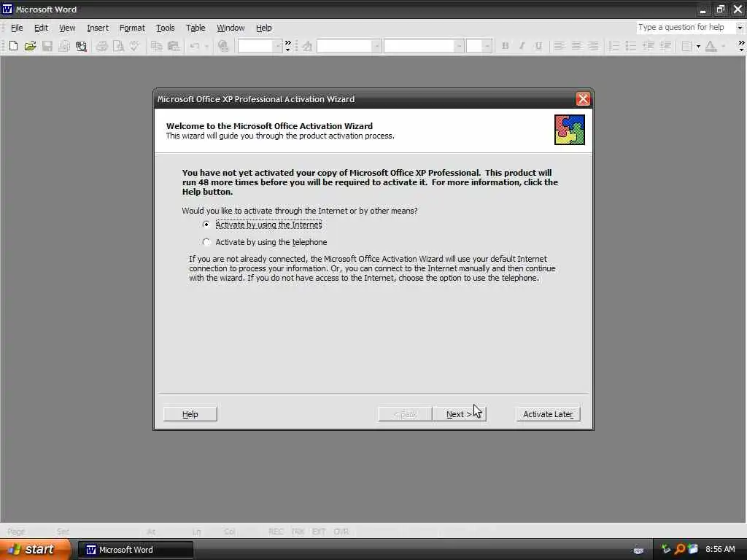This screenshot has width=747, height=560.
Task: Open the Help menu in menu bar
Action: pyautogui.click(x=263, y=28)
